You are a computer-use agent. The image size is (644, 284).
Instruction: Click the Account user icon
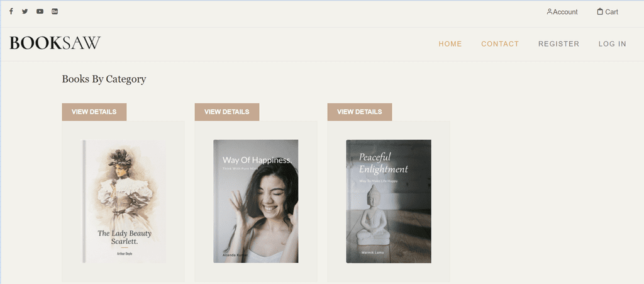pos(550,11)
